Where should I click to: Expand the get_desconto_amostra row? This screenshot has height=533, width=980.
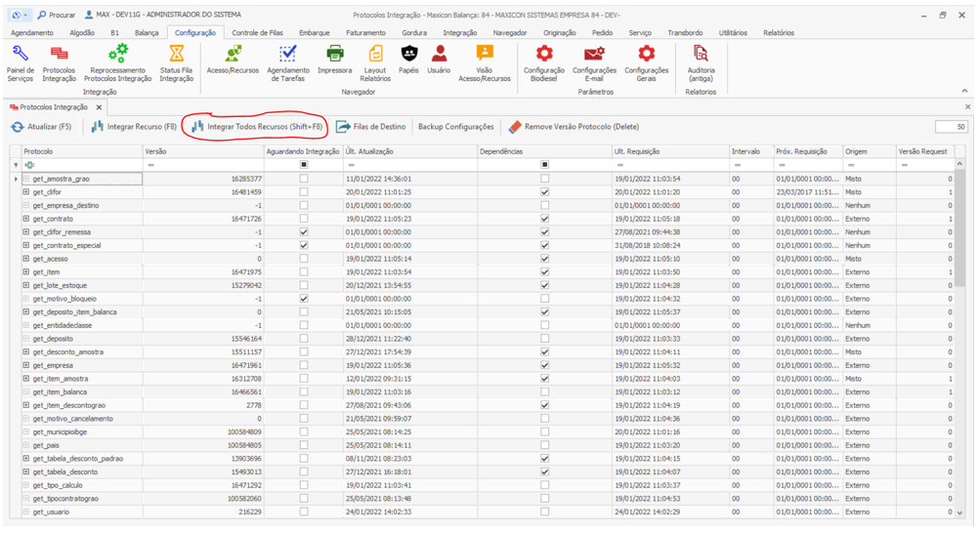click(26, 352)
